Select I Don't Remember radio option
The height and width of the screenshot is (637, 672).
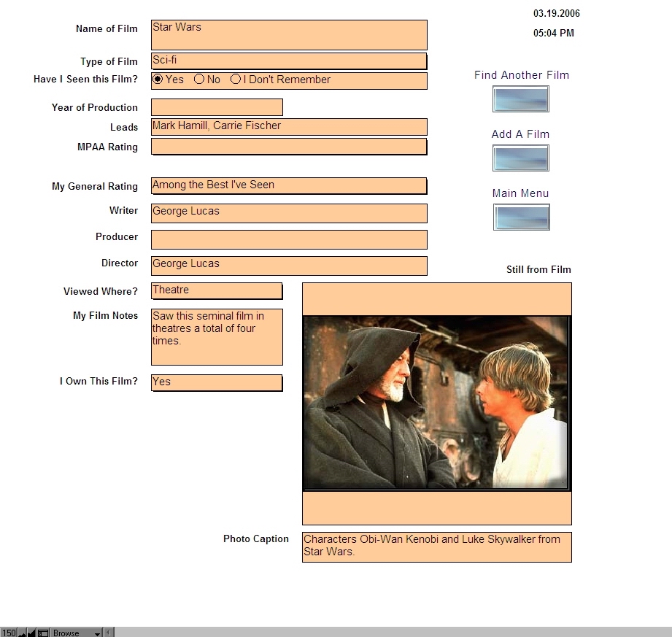tap(235, 80)
